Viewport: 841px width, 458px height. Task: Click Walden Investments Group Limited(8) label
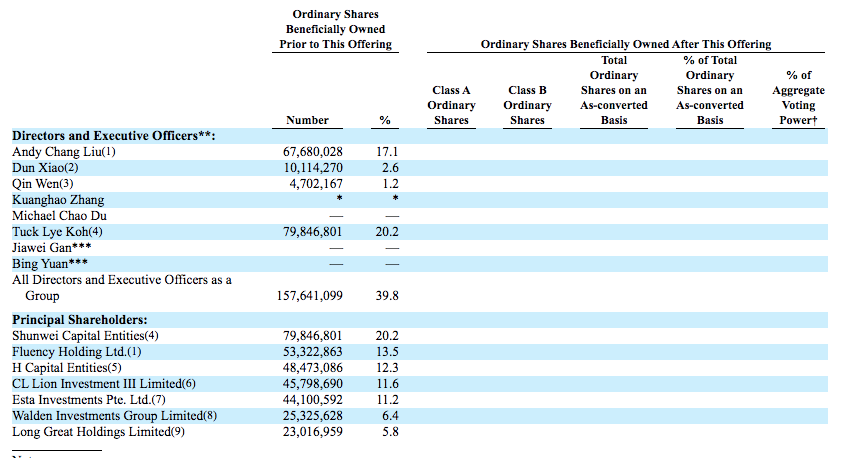click(115, 416)
